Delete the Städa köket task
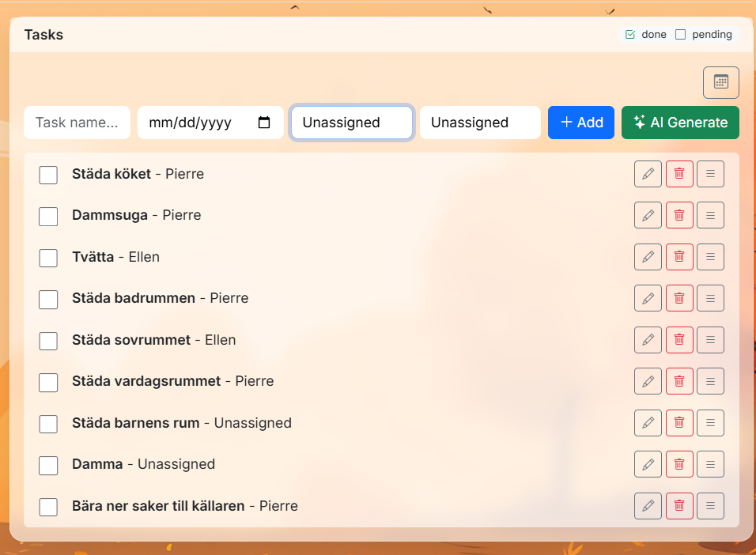Screen dimensions: 756x555 pos(679,174)
